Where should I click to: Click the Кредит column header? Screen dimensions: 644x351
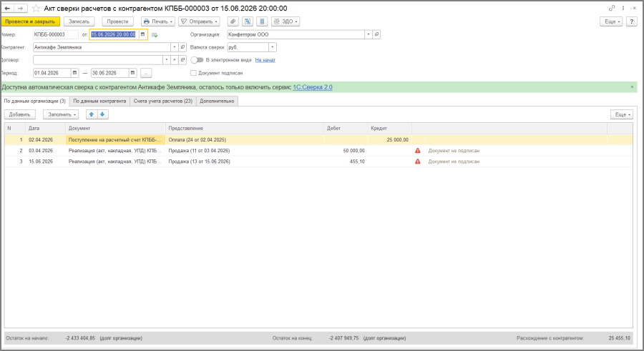(x=390, y=128)
